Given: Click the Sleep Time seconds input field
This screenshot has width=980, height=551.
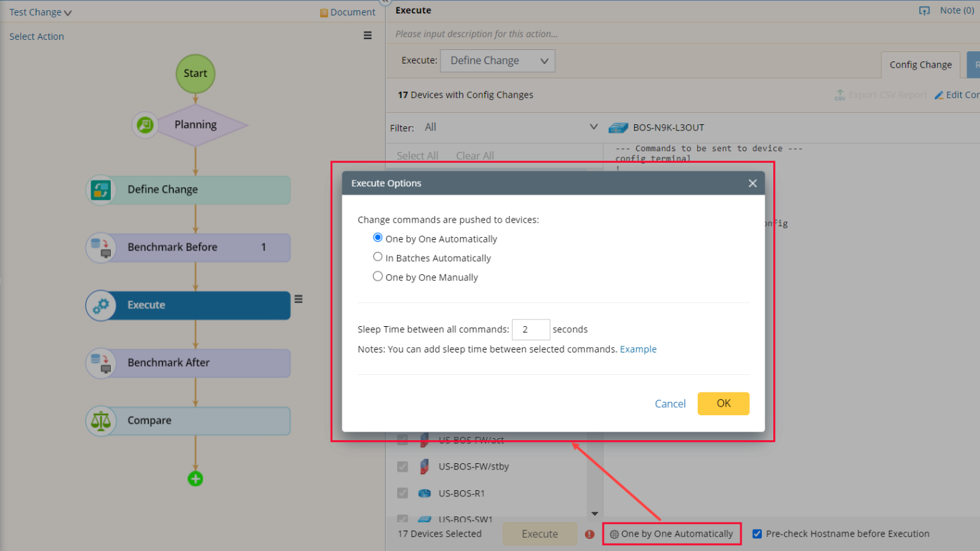Looking at the screenshot, I should 531,330.
